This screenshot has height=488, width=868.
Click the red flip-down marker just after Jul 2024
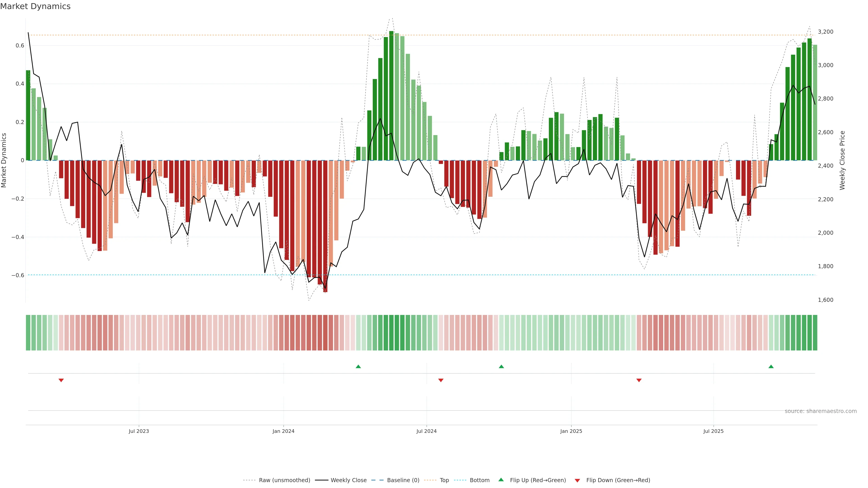441,380
